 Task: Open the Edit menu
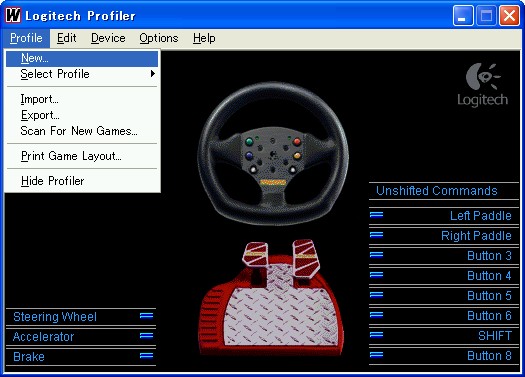click(67, 38)
